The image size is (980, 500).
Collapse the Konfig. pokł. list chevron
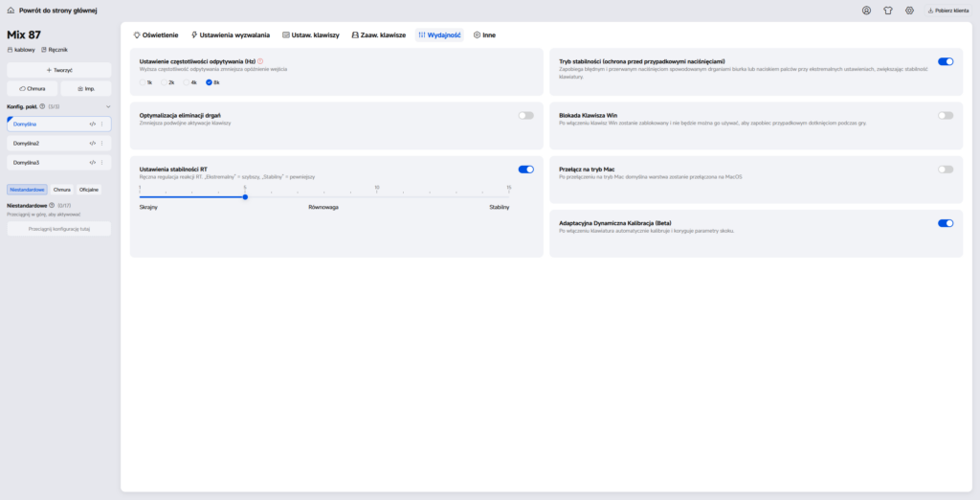click(x=108, y=106)
